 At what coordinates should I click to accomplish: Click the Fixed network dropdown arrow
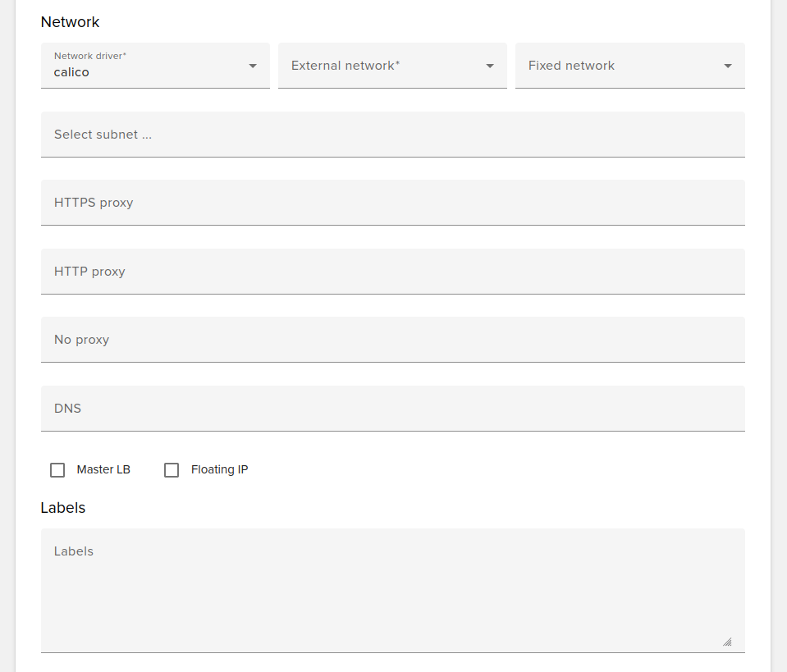[727, 66]
